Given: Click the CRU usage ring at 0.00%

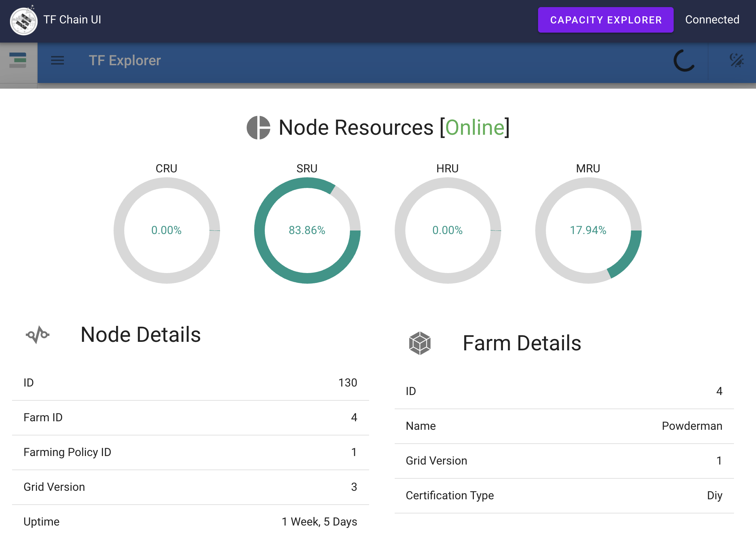Looking at the screenshot, I should pos(166,230).
